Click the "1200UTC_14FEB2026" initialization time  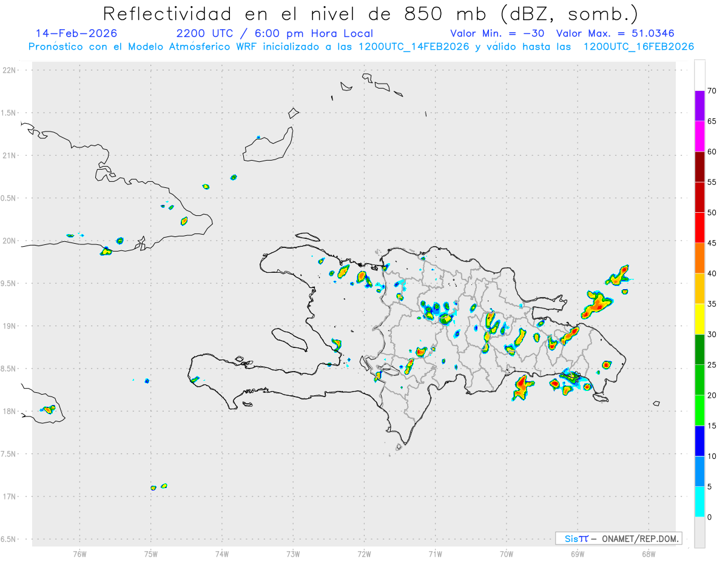414,47
